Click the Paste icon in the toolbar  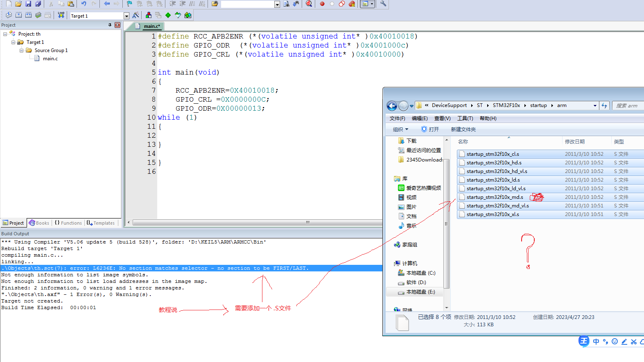(x=71, y=4)
